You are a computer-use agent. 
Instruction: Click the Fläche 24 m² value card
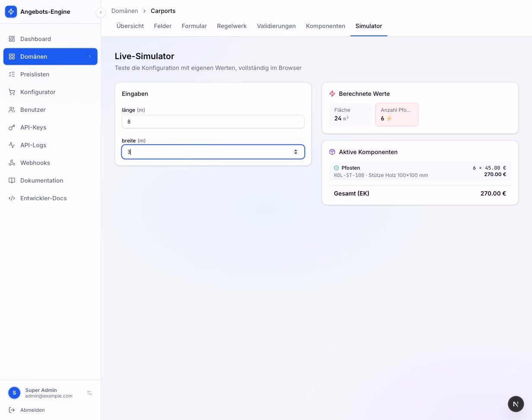(350, 115)
